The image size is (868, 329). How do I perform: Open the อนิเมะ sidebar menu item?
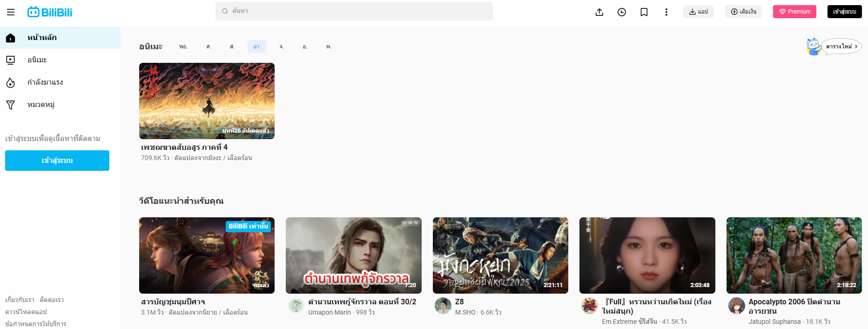click(x=37, y=60)
